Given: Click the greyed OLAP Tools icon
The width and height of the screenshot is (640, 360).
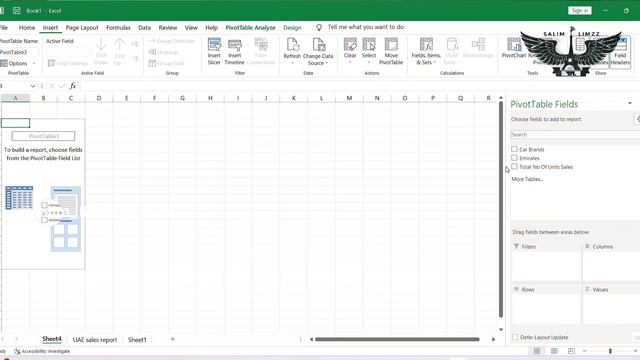Looking at the screenshot, I should click(452, 44).
